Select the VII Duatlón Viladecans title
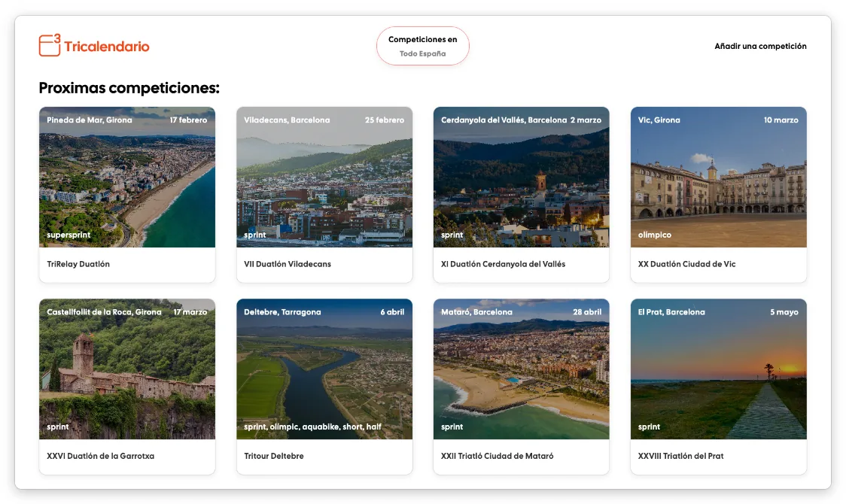 pyautogui.click(x=288, y=264)
